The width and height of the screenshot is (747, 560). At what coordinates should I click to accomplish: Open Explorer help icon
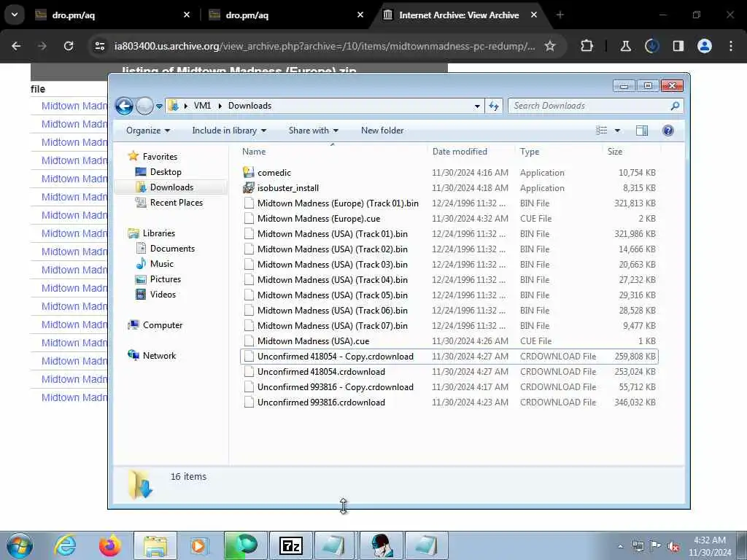point(668,131)
